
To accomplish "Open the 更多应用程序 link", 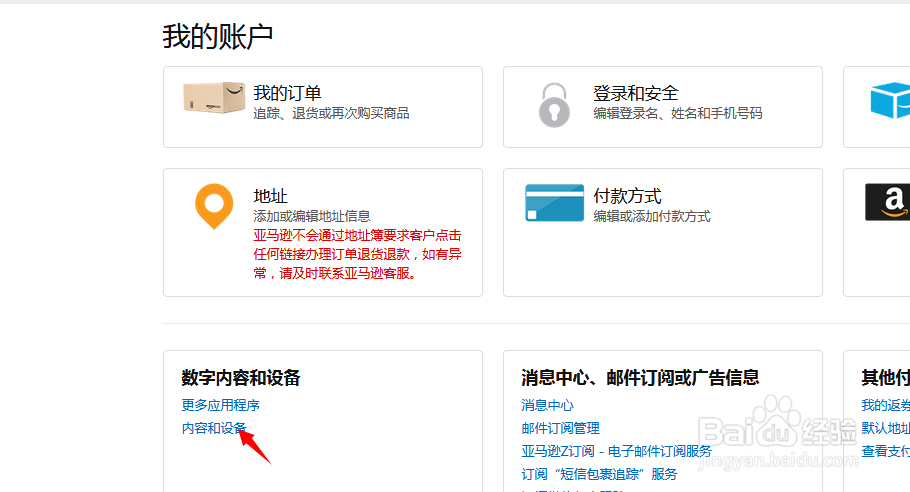I will pos(221,405).
